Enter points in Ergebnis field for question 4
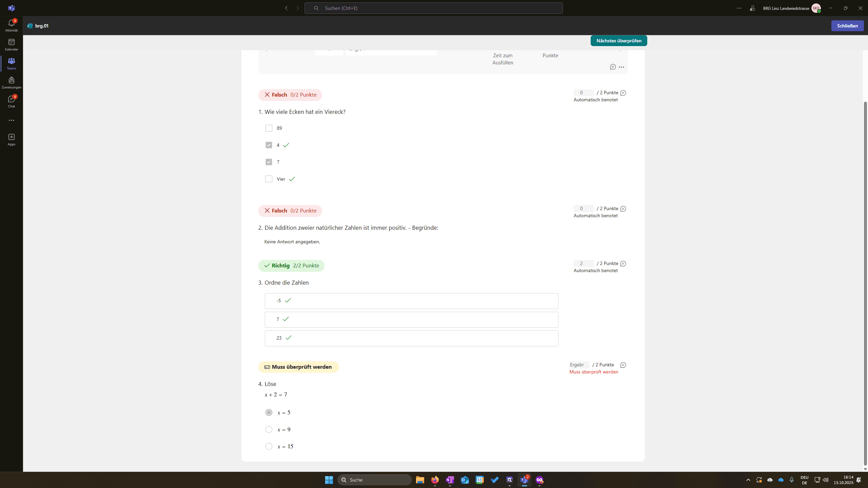Screen dimensions: 868x488 (579, 365)
